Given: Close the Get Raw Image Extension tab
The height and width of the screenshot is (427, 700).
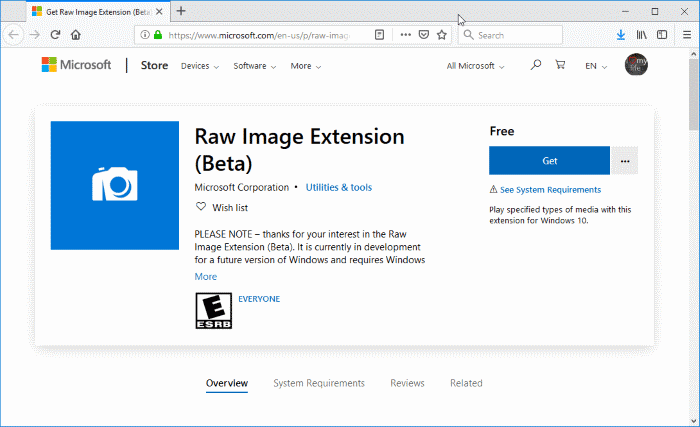Looking at the screenshot, I should pos(159,12).
